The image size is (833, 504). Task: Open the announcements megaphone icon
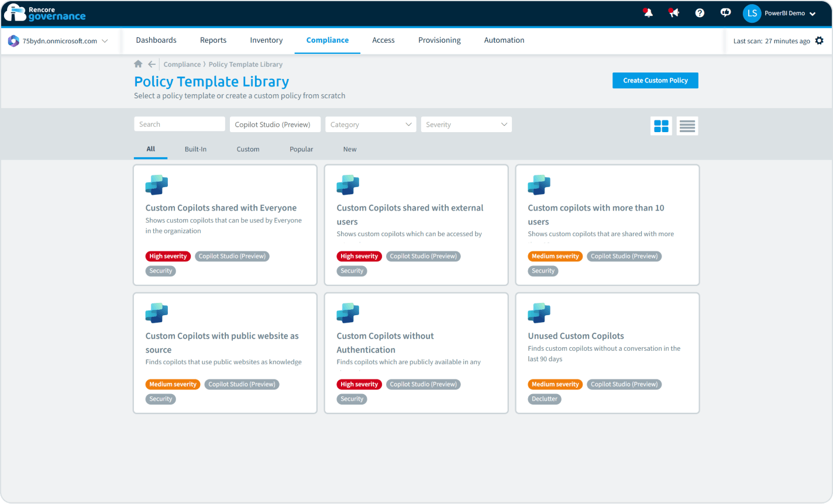click(x=674, y=13)
